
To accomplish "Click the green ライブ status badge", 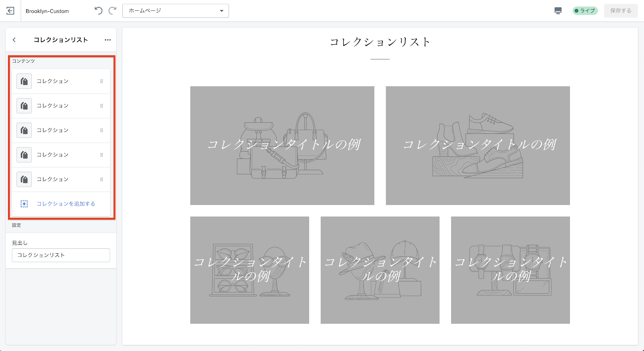I will tap(585, 11).
